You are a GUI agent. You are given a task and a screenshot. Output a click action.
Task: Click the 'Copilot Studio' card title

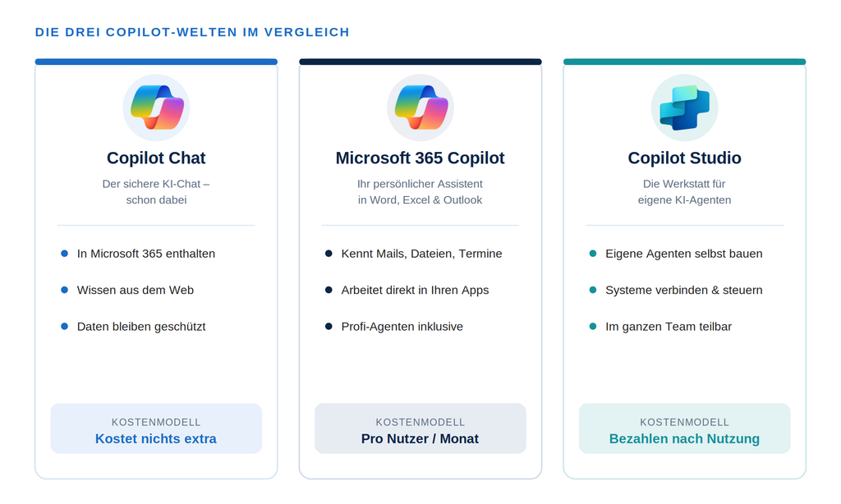pyautogui.click(x=684, y=158)
